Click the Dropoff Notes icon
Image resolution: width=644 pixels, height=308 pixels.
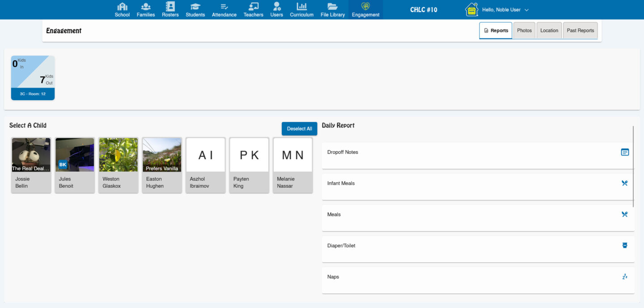pyautogui.click(x=625, y=152)
